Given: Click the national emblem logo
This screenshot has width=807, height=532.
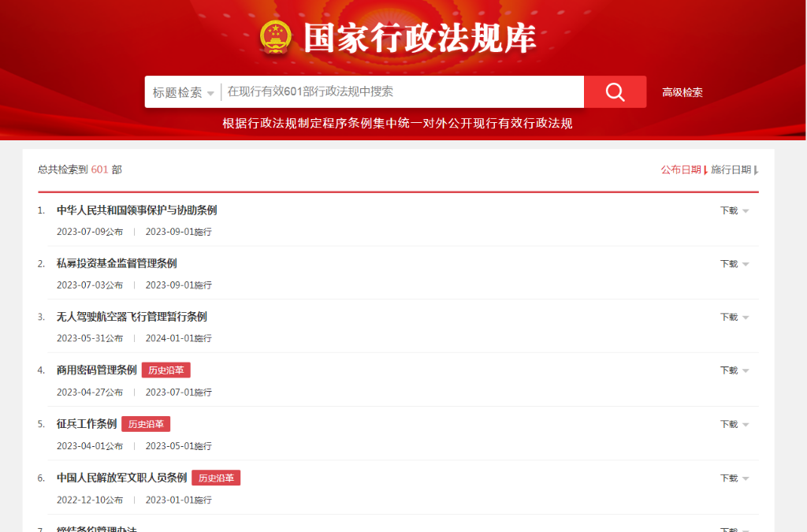Looking at the screenshot, I should pyautogui.click(x=276, y=36).
